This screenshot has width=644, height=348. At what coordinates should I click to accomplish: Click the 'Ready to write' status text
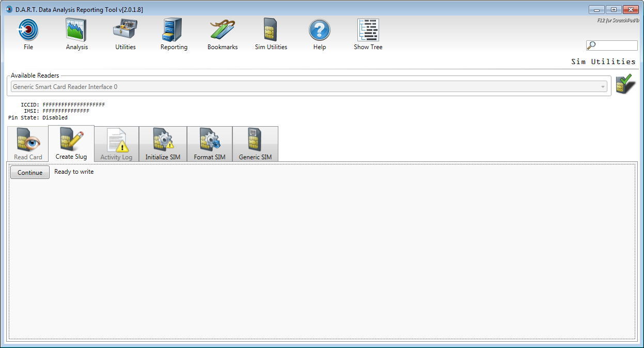pyautogui.click(x=74, y=172)
